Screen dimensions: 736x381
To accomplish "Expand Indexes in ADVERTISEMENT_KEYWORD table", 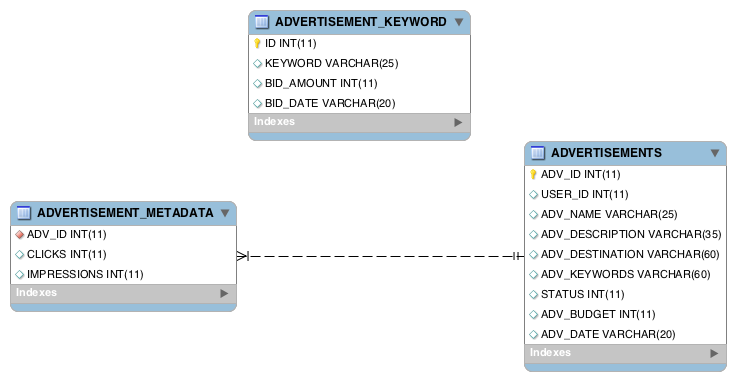I will coord(458,122).
